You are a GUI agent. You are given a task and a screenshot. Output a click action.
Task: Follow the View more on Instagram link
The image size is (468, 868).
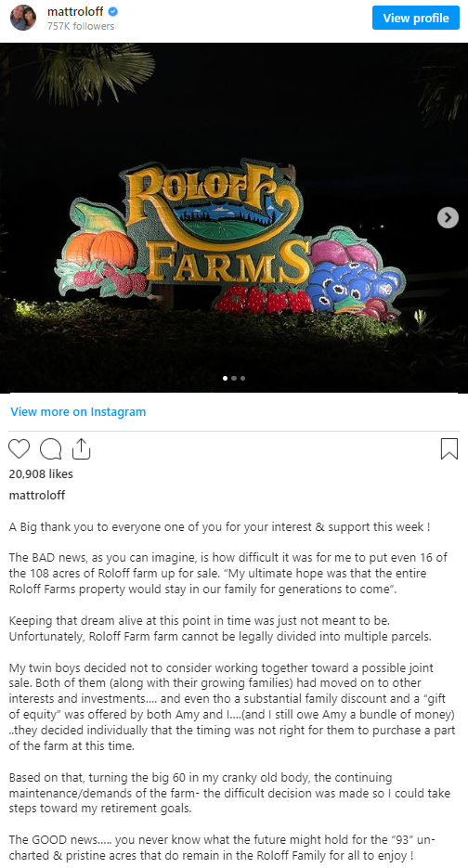coord(78,412)
